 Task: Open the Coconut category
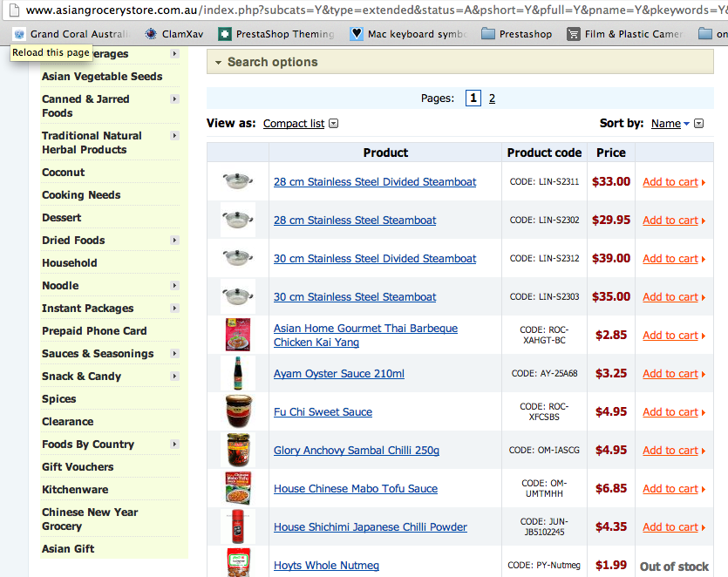64,173
